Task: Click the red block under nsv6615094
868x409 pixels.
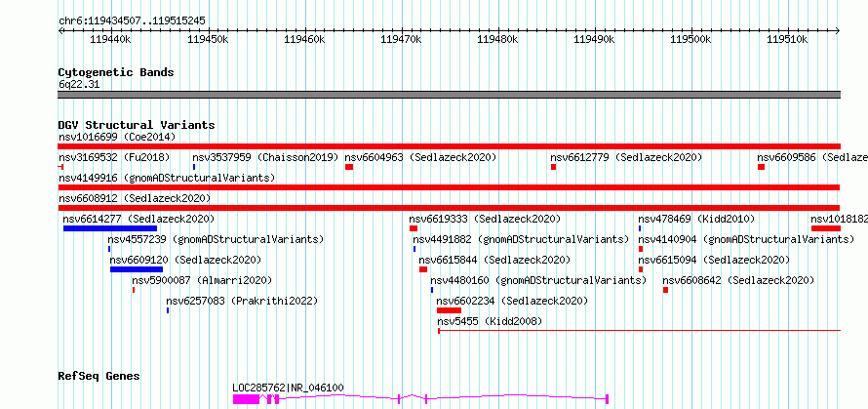Action: (x=641, y=269)
